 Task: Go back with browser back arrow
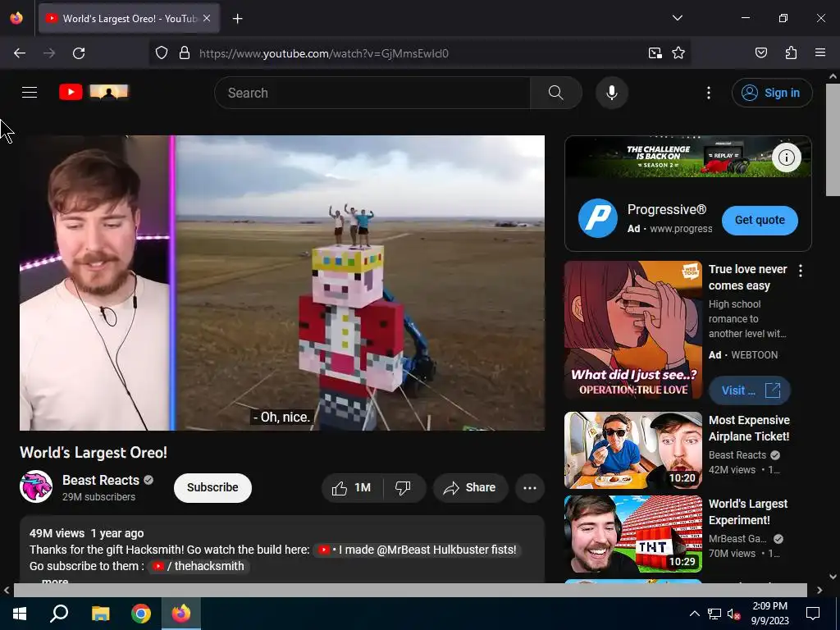coord(20,53)
